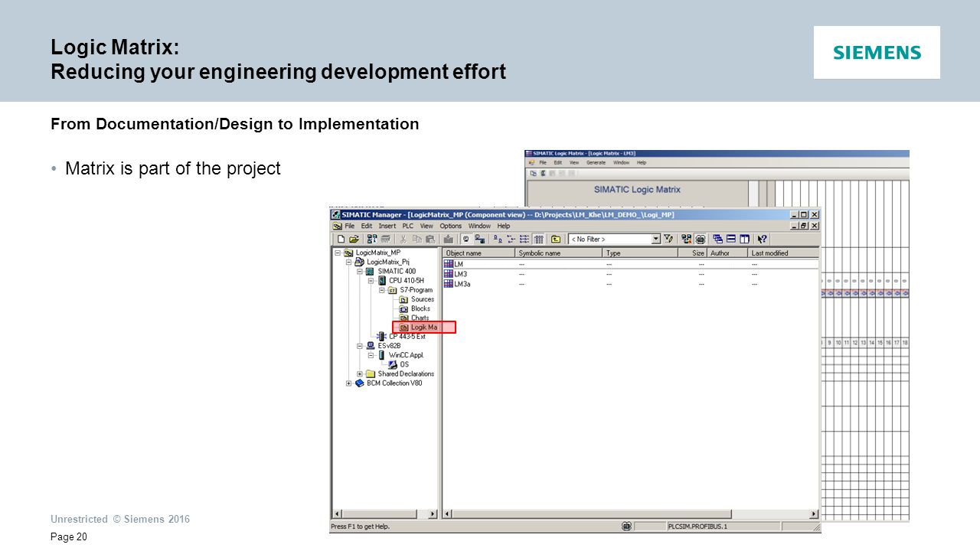Select the LM3a matrix object icon
The height and width of the screenshot is (551, 980).
click(449, 283)
